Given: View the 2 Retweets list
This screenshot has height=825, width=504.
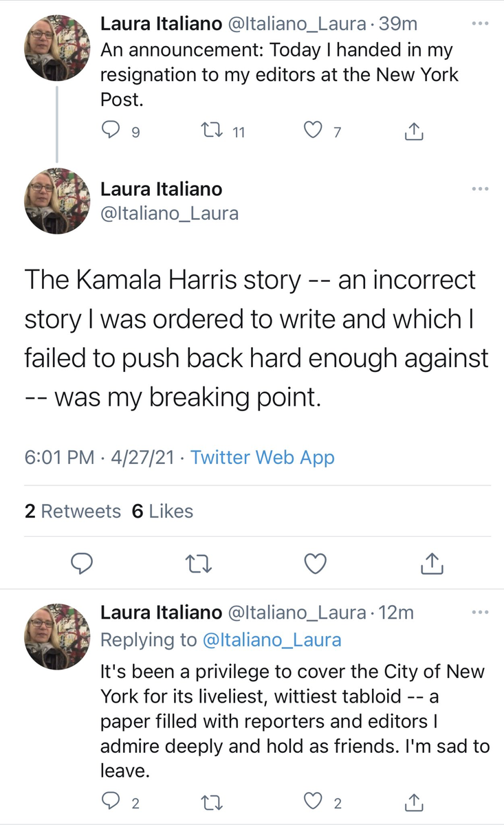Looking at the screenshot, I should 72,511.
